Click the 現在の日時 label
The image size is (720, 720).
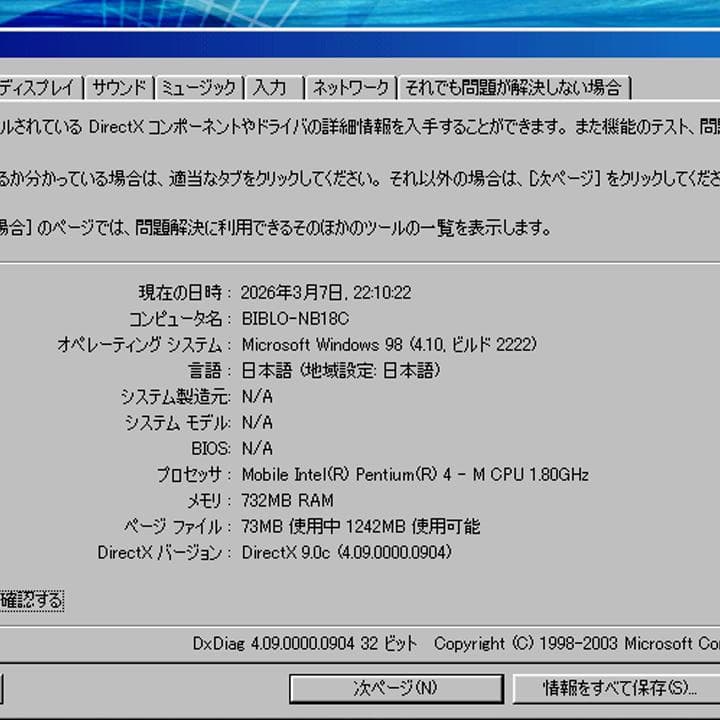185,293
